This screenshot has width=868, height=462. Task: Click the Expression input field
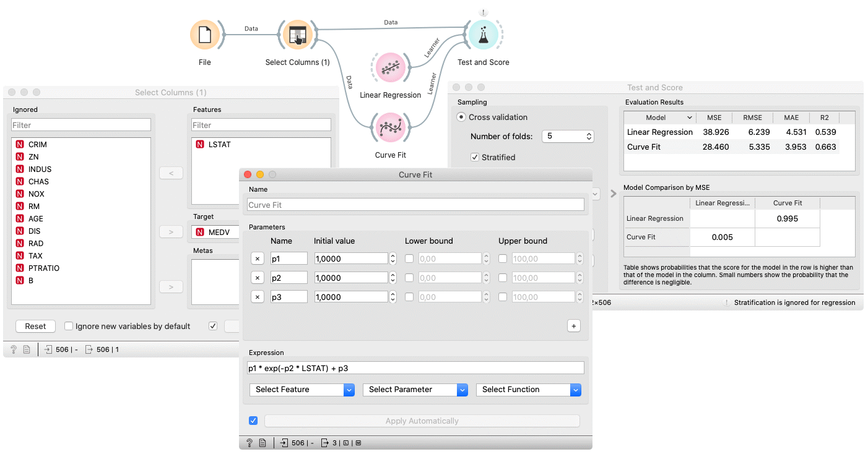tap(415, 368)
